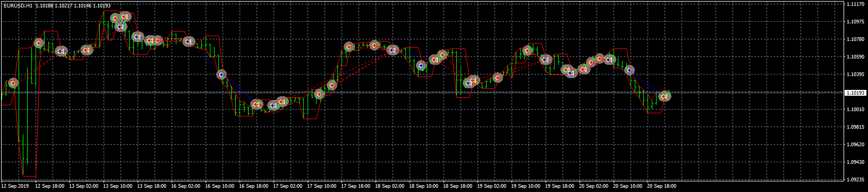Select the signal marker above 19 Sep 02:00
This screenshot has width=868, height=192.
497,78
